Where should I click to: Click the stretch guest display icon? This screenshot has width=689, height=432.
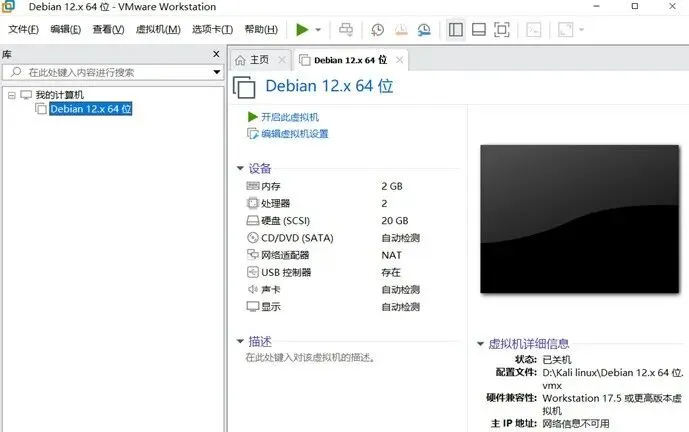(566, 29)
